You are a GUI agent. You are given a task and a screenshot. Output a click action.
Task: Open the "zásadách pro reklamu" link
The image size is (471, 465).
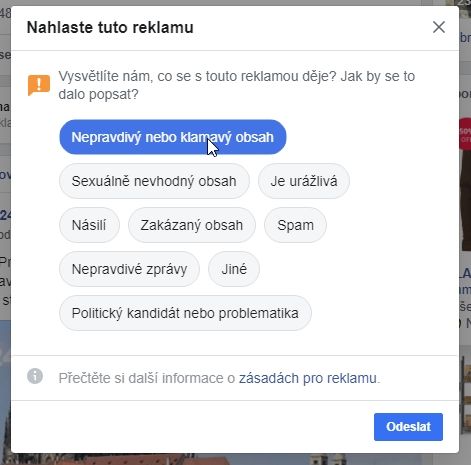(x=308, y=378)
